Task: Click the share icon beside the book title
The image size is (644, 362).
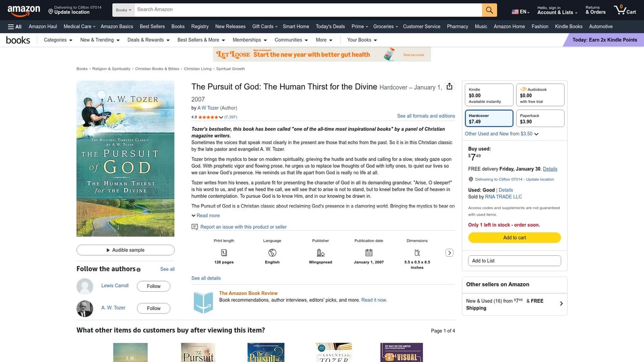Action: (x=450, y=86)
